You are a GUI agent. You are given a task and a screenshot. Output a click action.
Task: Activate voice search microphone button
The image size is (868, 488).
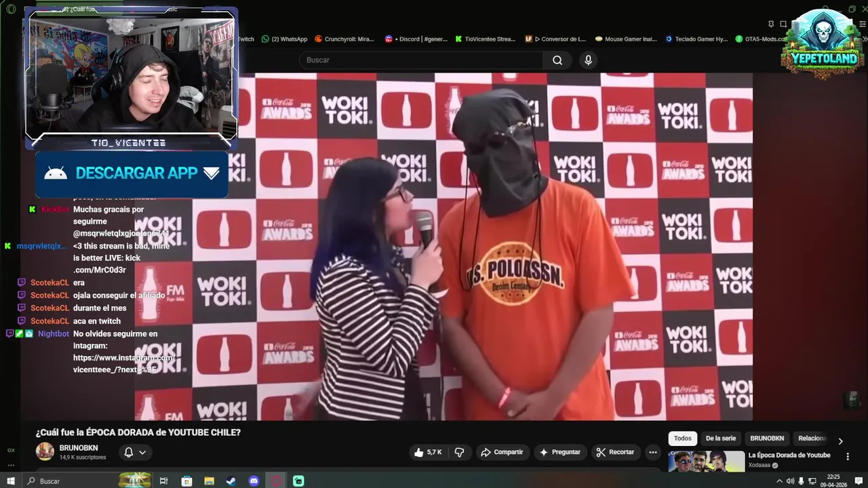tap(588, 60)
